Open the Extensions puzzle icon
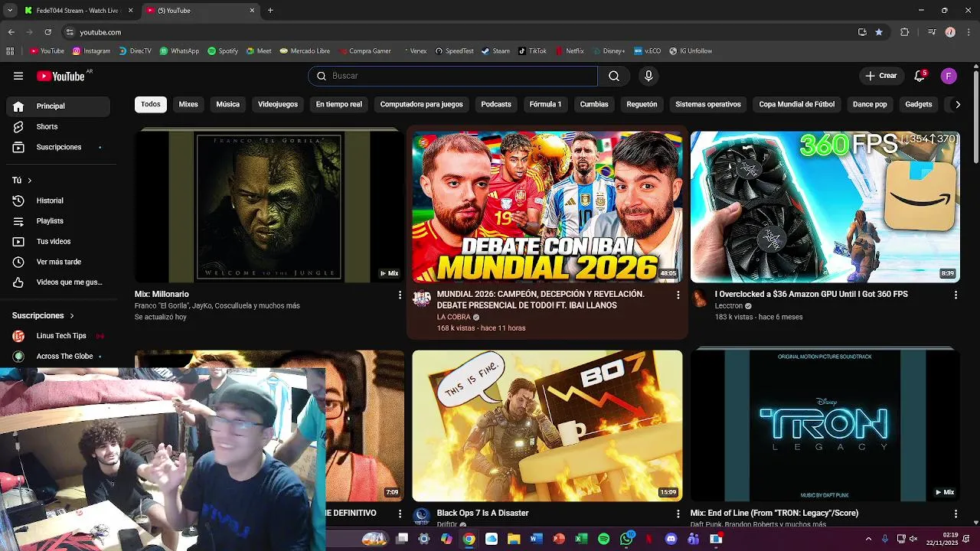Viewport: 980px width, 551px height. pyautogui.click(x=904, y=32)
